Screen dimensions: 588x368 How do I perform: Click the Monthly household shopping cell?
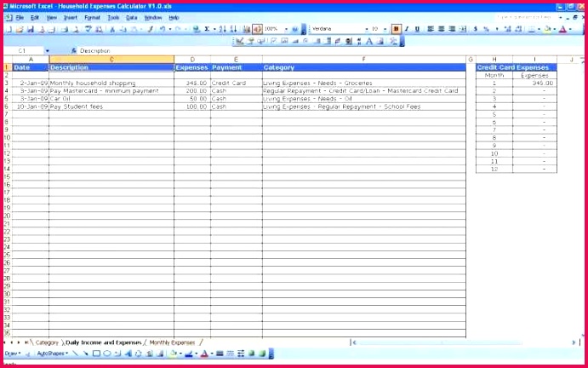click(111, 83)
